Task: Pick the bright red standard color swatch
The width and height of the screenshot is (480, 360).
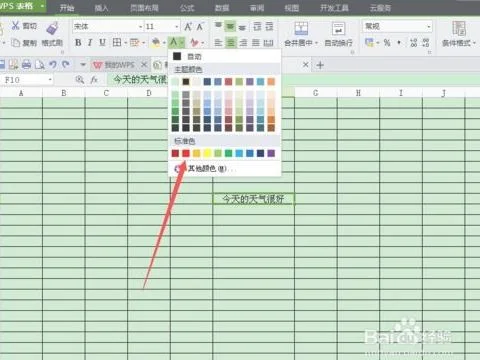Action: tap(186, 153)
